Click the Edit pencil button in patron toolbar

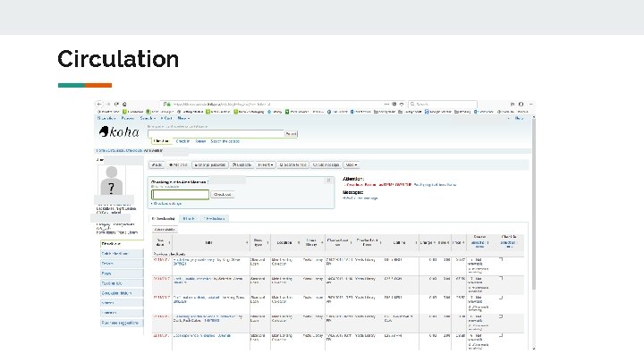click(157, 165)
